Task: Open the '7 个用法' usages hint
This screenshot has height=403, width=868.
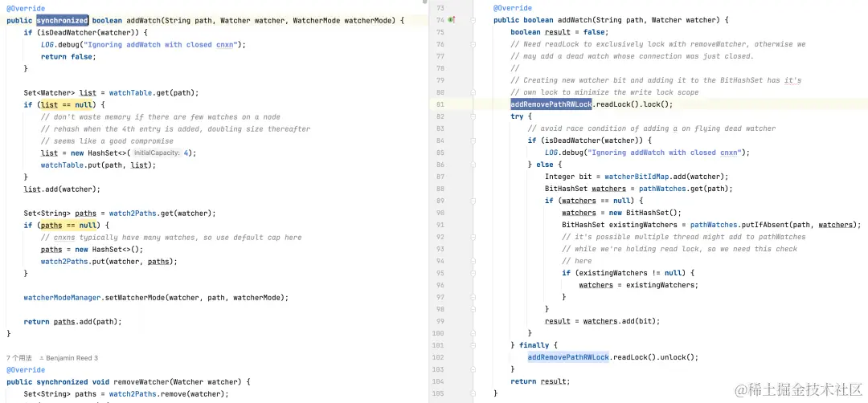Action: (x=18, y=358)
